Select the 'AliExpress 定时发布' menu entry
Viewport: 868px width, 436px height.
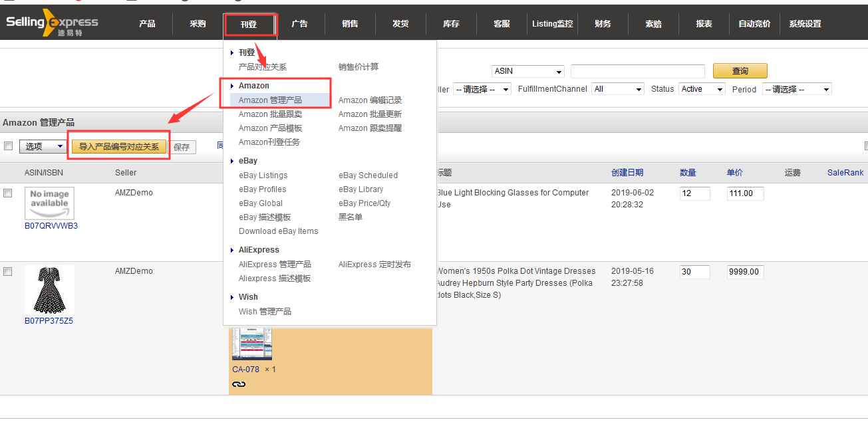tap(375, 265)
